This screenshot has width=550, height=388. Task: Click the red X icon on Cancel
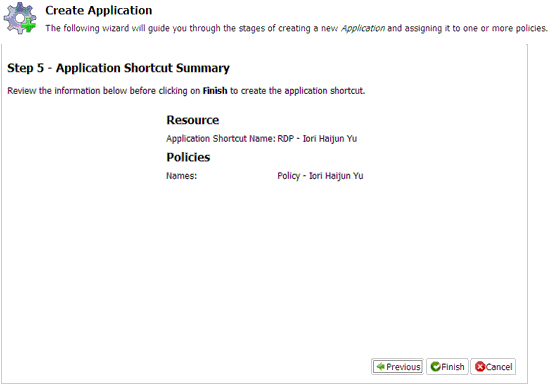480,367
